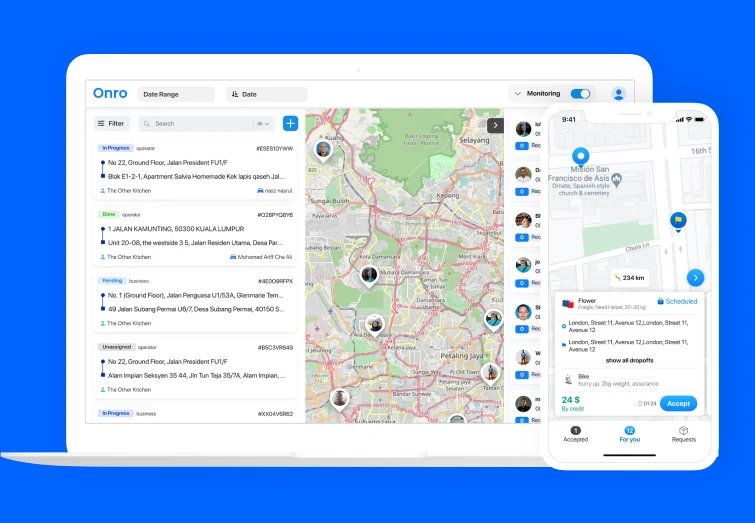Tap the Flower parcel icon
Image resolution: width=755 pixels, height=523 pixels.
tap(568, 304)
